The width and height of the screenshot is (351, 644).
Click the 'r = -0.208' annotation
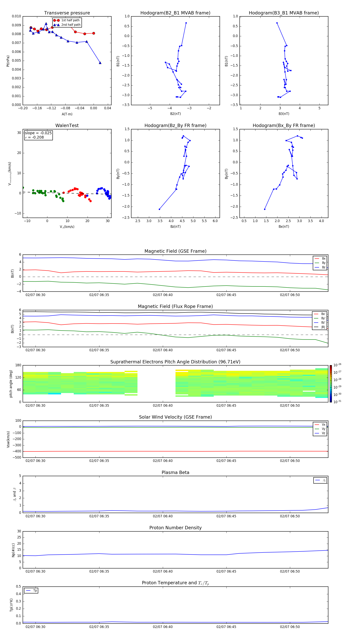click(35, 137)
